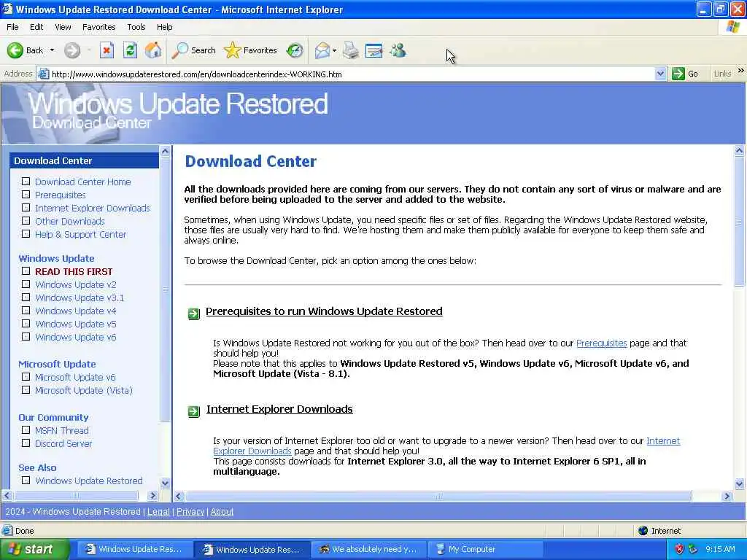
Task: Click the green Go arrow button
Action: click(678, 74)
